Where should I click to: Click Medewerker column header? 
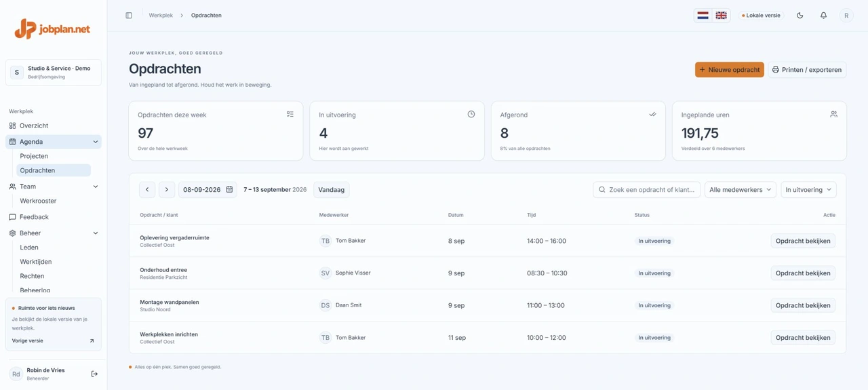[x=334, y=215]
